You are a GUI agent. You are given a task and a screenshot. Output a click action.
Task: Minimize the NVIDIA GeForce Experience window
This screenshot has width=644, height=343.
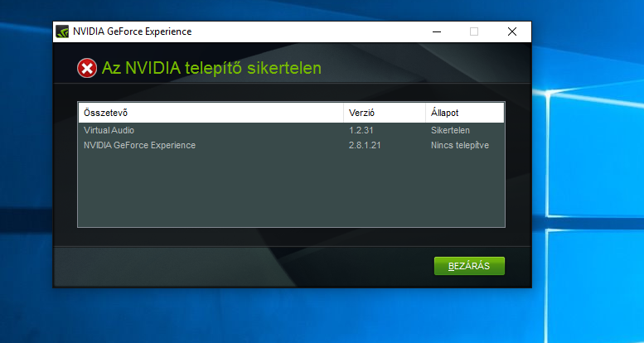437,31
